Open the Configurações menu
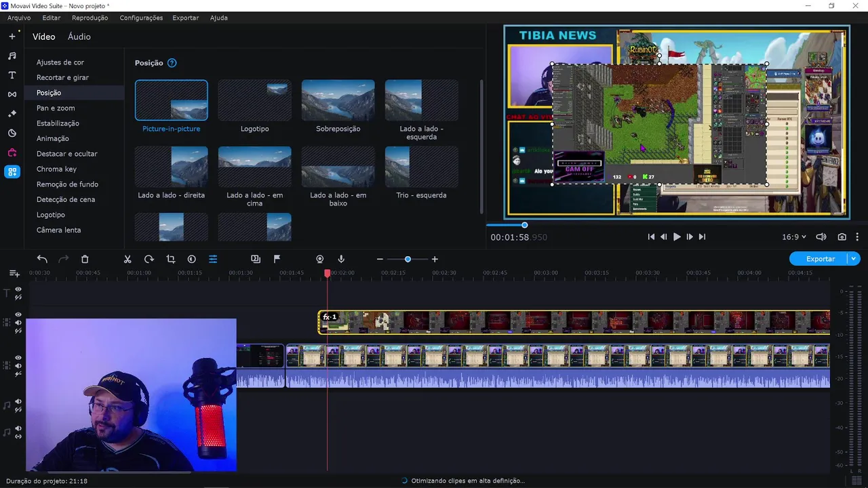Image resolution: width=868 pixels, height=488 pixels. (x=141, y=18)
